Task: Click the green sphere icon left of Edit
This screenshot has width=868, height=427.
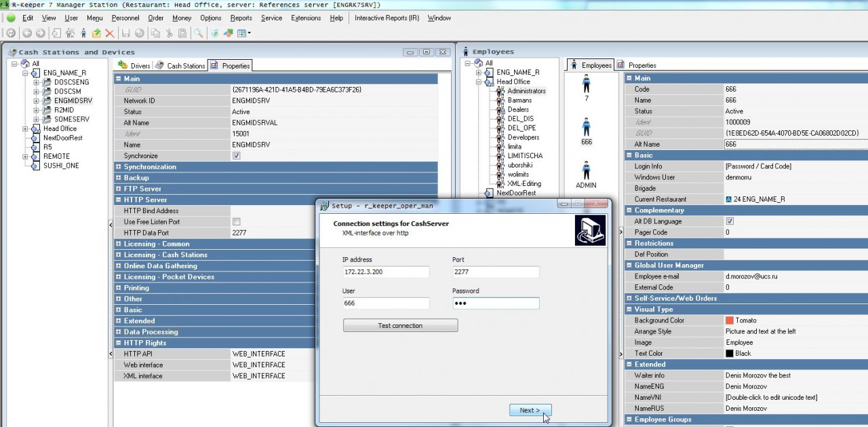Action: (11, 18)
